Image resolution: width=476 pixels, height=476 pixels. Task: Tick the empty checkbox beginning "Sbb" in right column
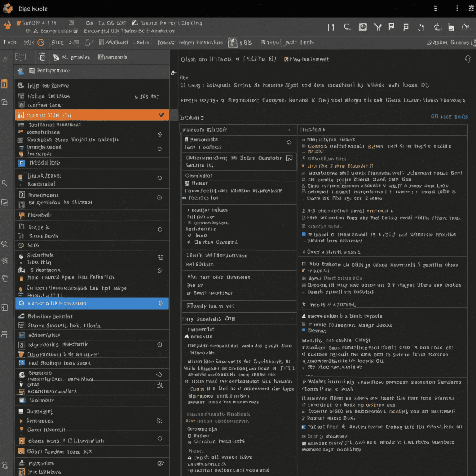coord(304,264)
